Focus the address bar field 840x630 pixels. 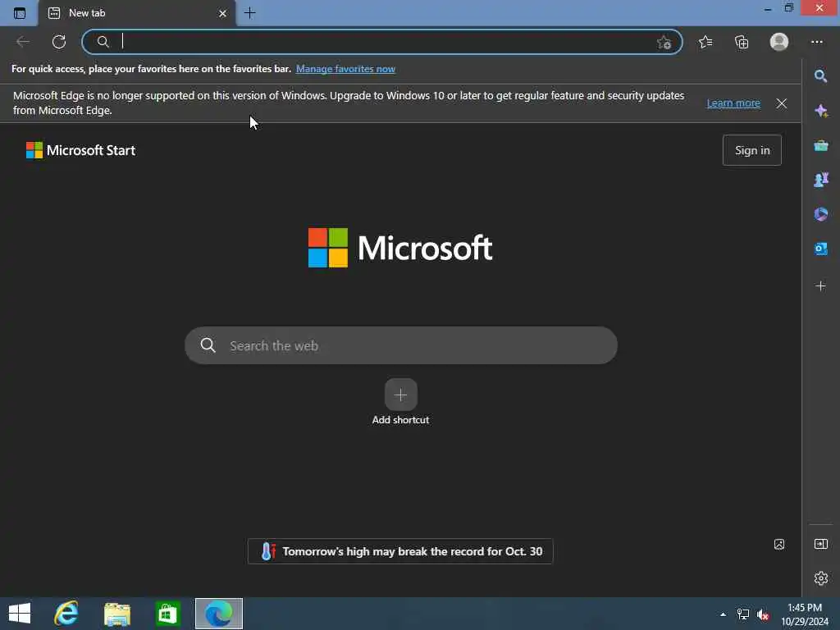382,42
